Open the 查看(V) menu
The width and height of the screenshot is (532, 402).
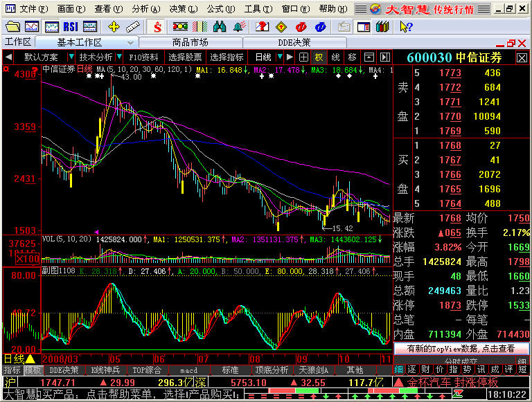[108, 9]
